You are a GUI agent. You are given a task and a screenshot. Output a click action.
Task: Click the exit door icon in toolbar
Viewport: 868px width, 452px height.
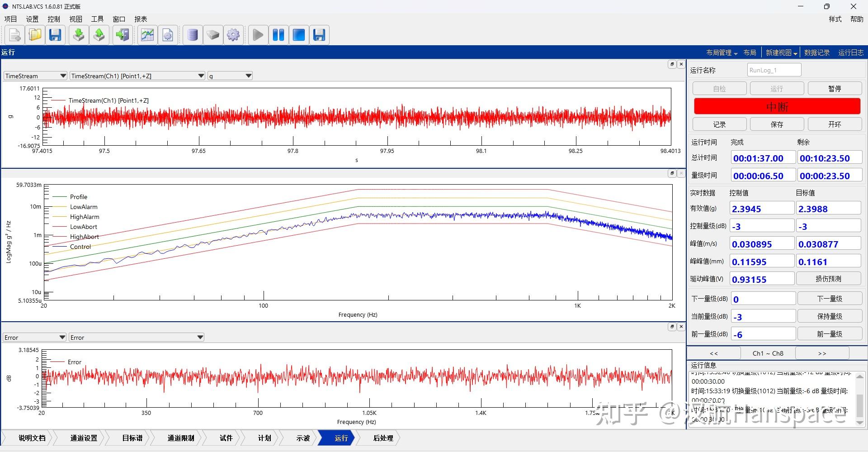point(122,35)
